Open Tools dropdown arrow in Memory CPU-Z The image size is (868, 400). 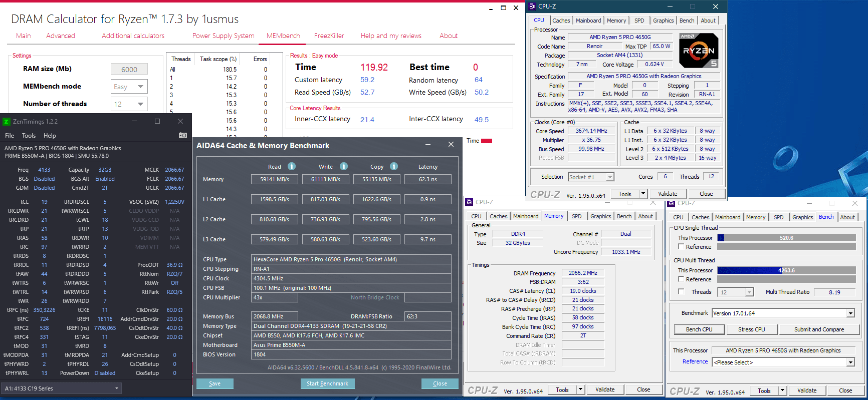point(580,389)
